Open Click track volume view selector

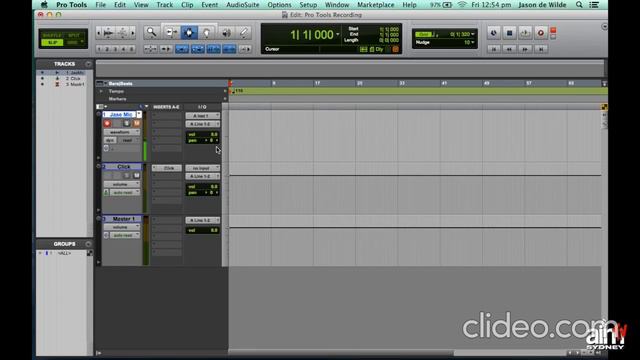click(x=121, y=184)
